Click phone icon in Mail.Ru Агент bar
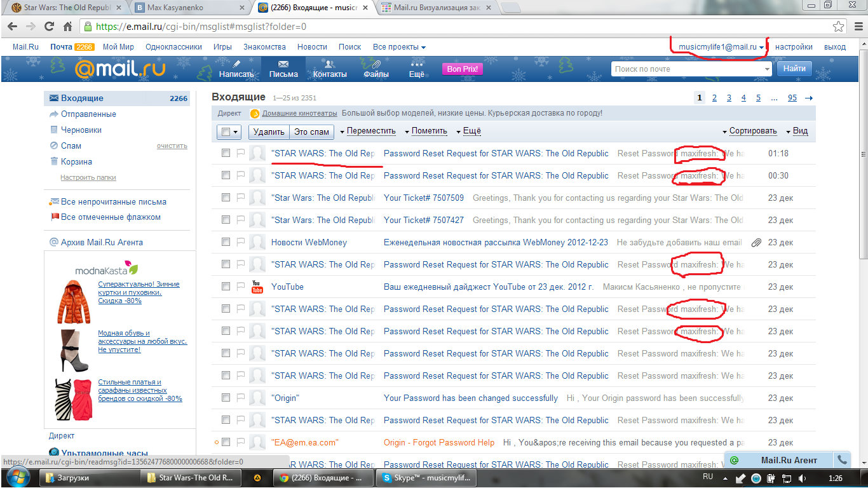The image size is (868, 488). tap(843, 460)
